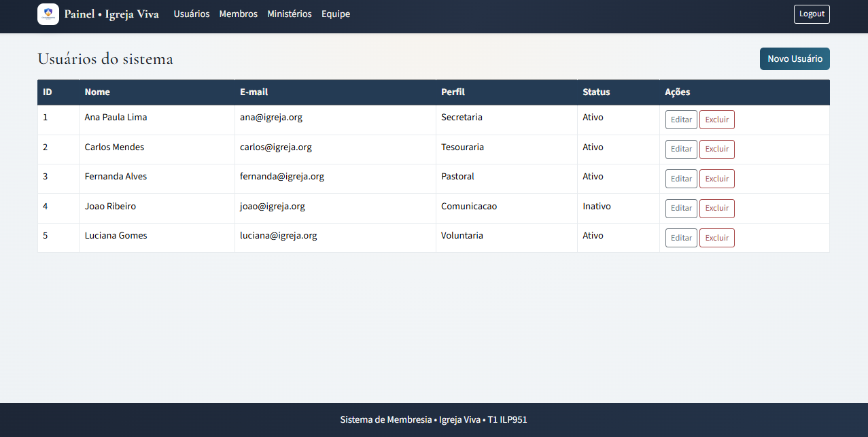Select the email ana@igreja.org cell

(271, 118)
